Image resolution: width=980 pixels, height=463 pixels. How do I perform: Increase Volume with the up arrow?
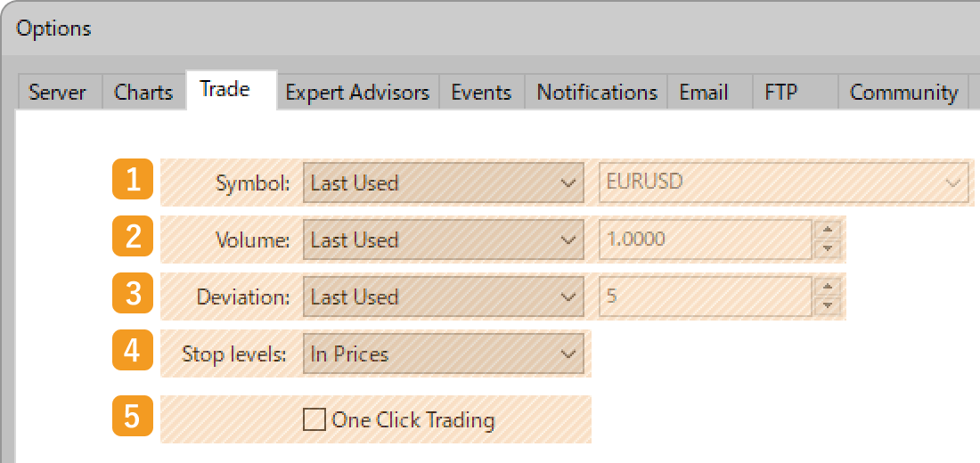click(x=829, y=231)
